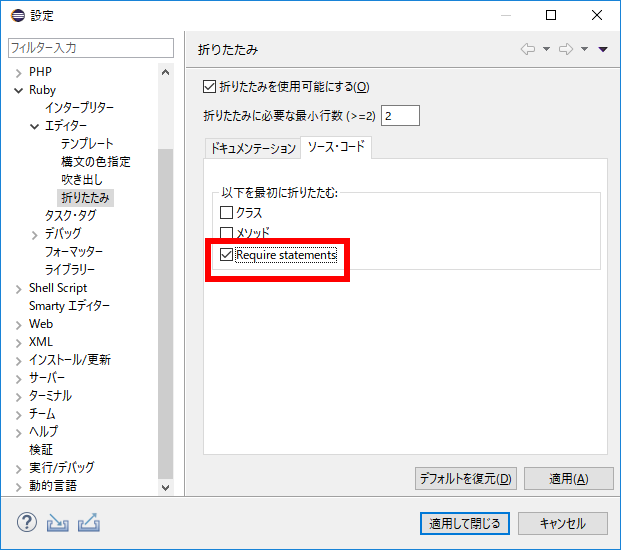Click the Eclipse icon in title bar
The image size is (621, 550).
point(18,15)
